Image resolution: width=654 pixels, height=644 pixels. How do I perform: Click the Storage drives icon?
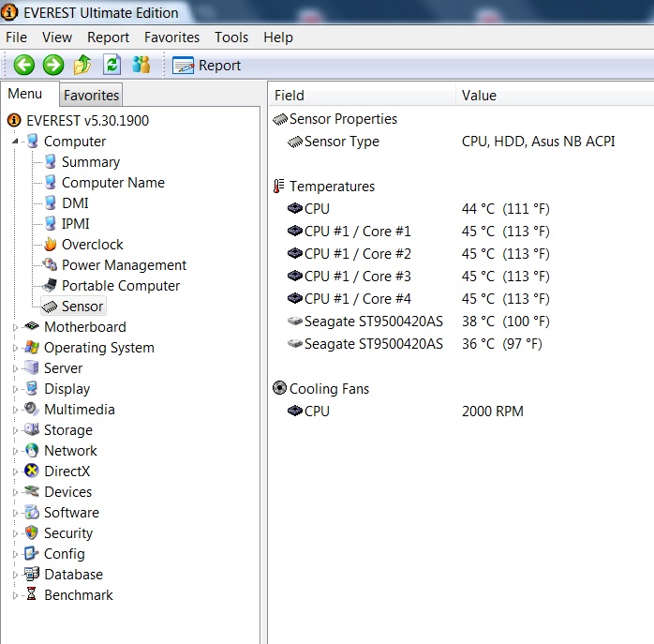(x=32, y=429)
